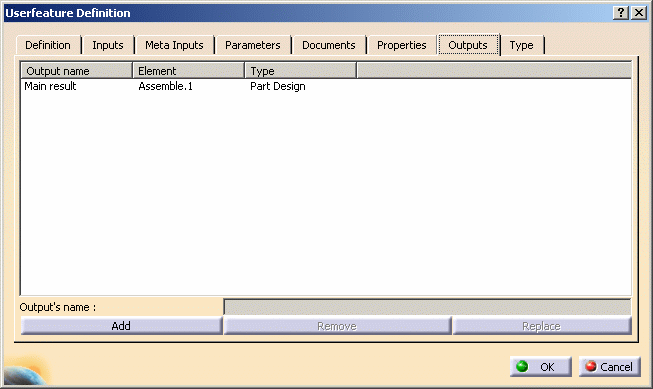
Task: Select the Outputs tab
Action: pyautogui.click(x=468, y=45)
